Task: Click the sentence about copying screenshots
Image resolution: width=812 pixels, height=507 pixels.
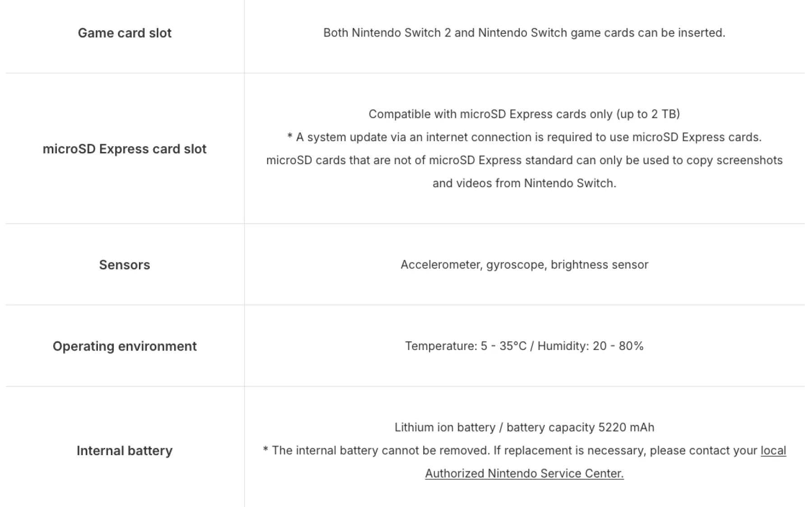Action: click(524, 160)
